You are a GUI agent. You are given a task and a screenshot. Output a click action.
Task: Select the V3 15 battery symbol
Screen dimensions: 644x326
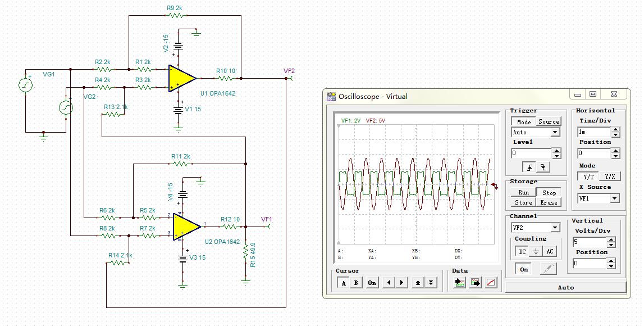183,258
